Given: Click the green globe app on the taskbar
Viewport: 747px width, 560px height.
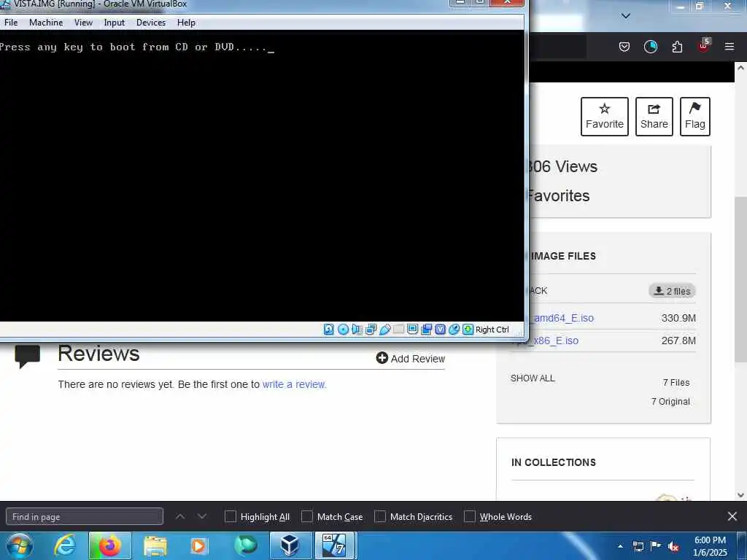Looking at the screenshot, I should pos(245,545).
